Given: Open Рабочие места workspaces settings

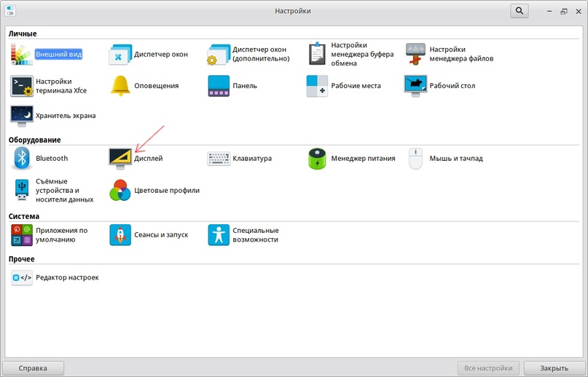Looking at the screenshot, I should point(317,86).
